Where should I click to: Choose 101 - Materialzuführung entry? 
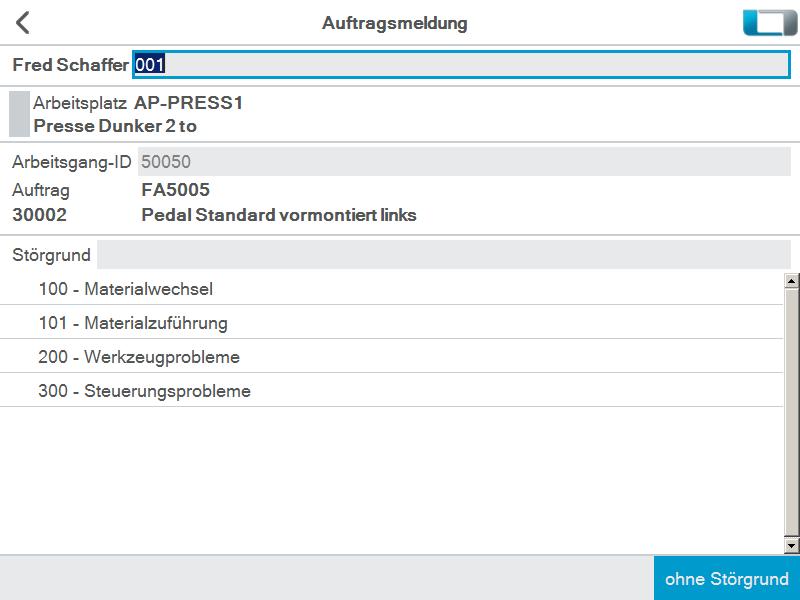391,322
